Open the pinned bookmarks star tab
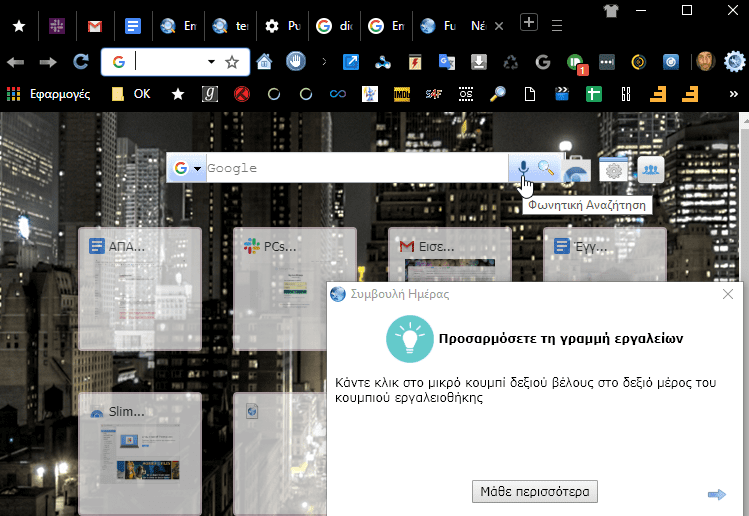749x516 pixels. (19, 26)
